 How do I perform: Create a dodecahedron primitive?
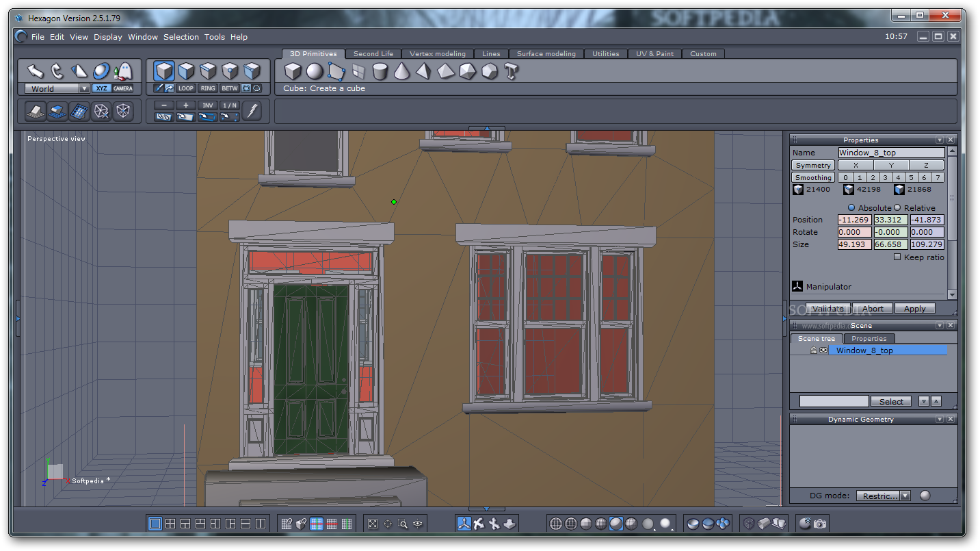tap(490, 71)
